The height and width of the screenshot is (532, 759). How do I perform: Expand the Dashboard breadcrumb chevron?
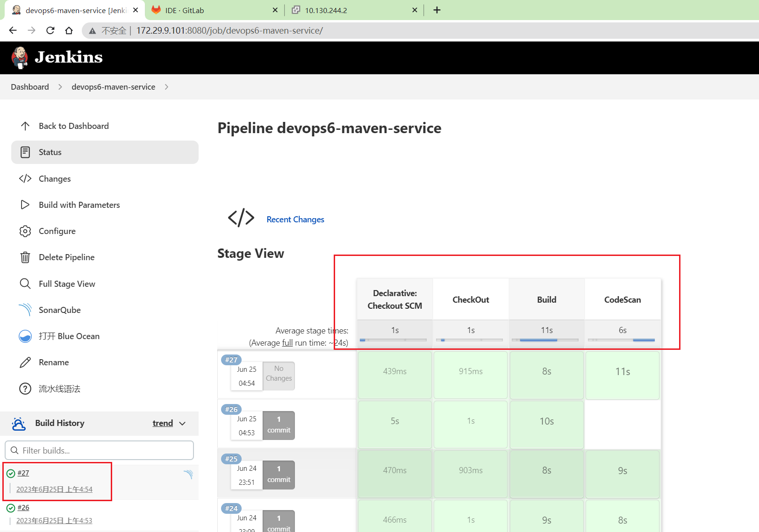(x=60, y=87)
